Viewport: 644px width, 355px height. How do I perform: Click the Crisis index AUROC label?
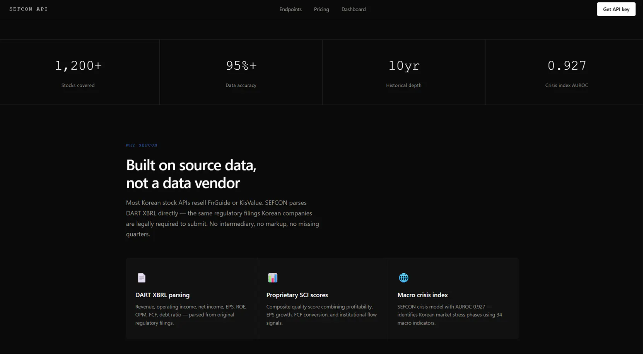tap(567, 86)
